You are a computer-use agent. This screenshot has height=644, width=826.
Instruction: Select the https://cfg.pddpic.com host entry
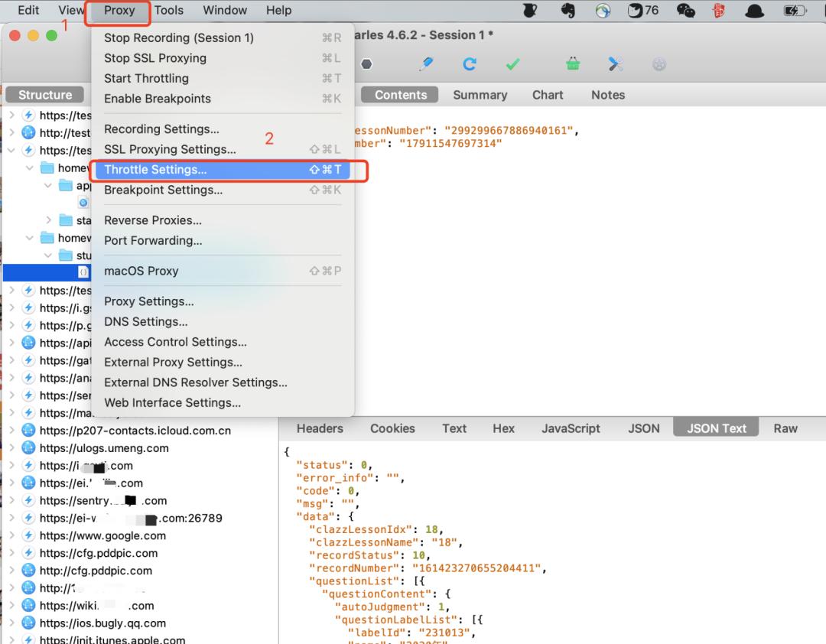coord(98,553)
